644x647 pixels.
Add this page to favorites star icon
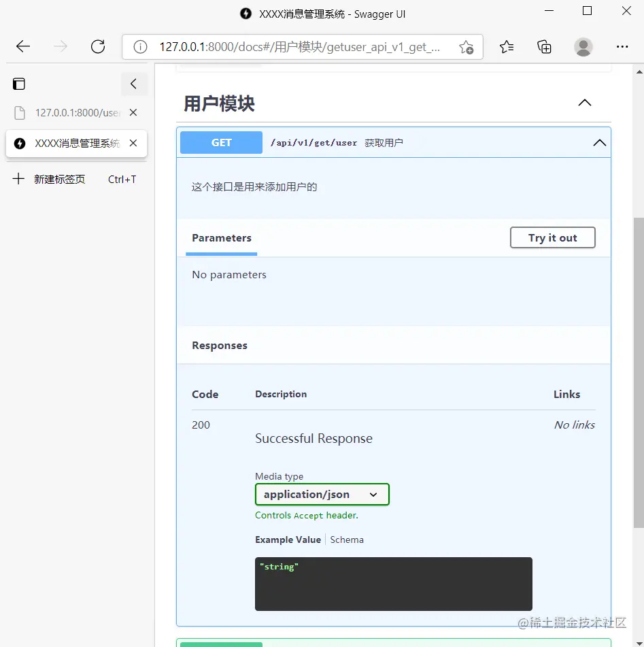click(x=467, y=47)
